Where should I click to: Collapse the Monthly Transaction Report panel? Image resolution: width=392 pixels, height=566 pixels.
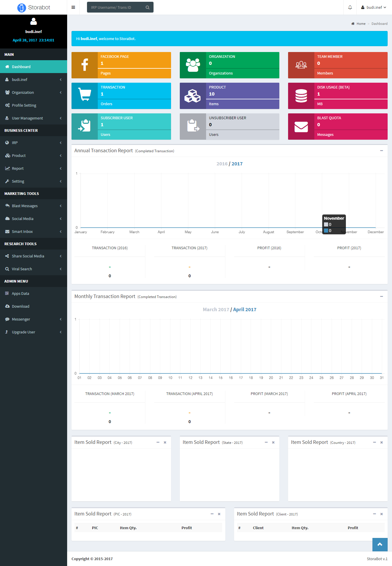coord(381,296)
